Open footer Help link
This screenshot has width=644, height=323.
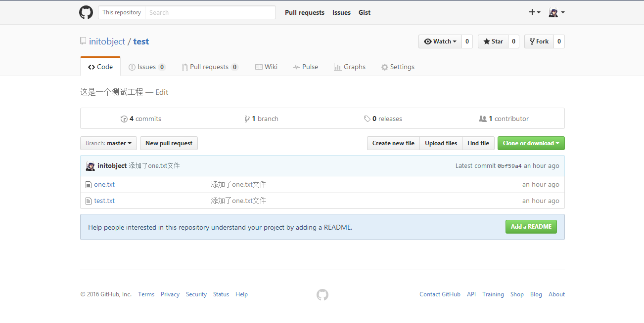(x=241, y=294)
